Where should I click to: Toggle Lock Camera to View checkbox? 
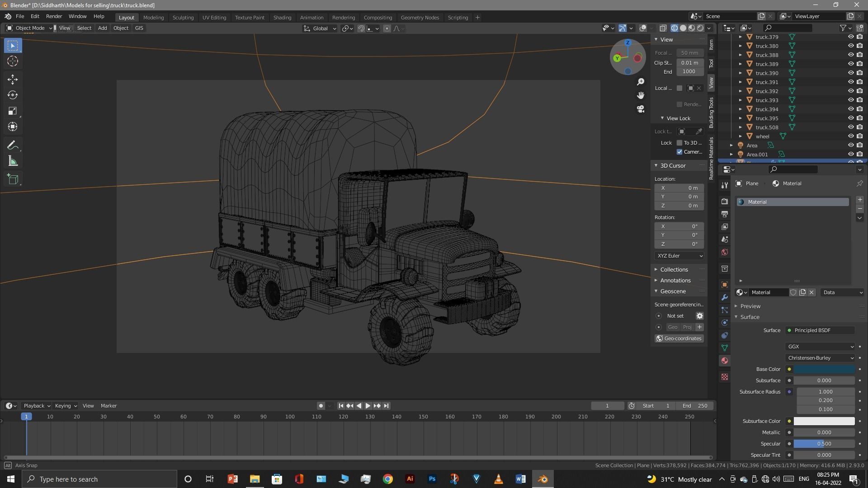point(679,152)
